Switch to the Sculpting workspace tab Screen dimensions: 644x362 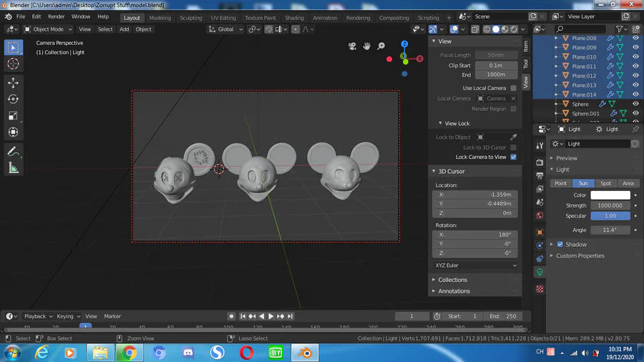pyautogui.click(x=190, y=18)
